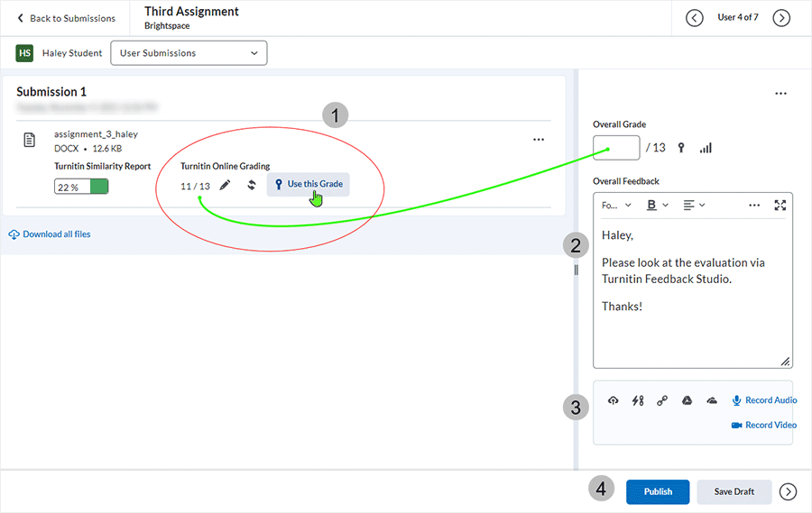Refresh the Turnitin grade sync icon
812x513 pixels.
252,185
